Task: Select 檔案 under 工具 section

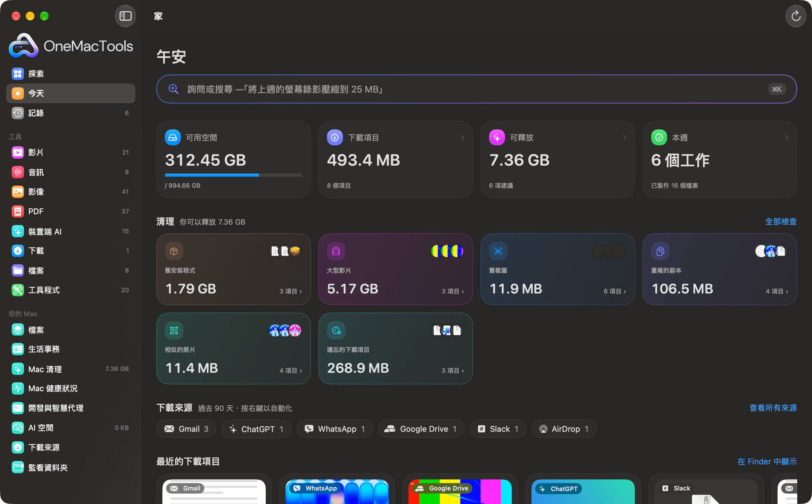Action: 71,270
